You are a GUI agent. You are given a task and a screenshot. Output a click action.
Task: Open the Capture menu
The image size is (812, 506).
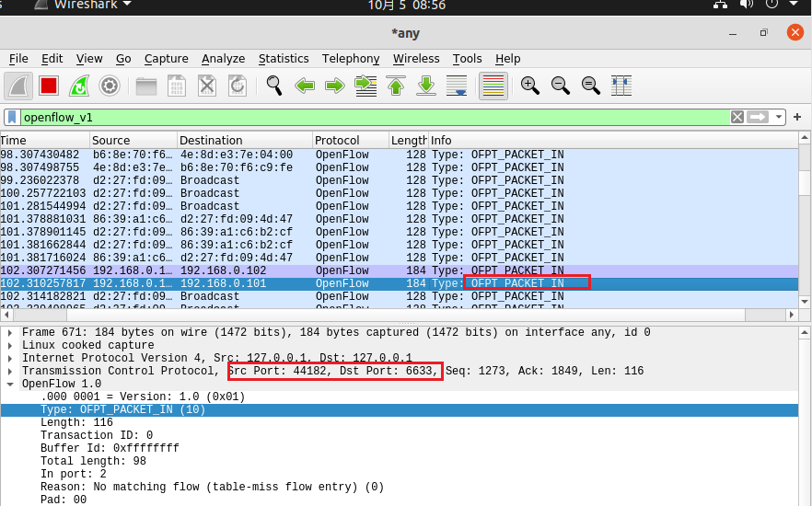point(167,59)
